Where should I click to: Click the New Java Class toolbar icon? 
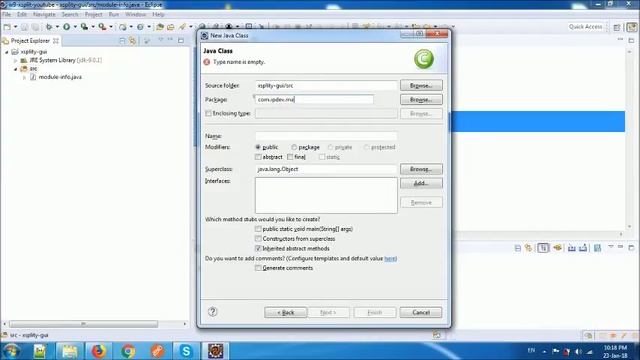[x=140, y=27]
